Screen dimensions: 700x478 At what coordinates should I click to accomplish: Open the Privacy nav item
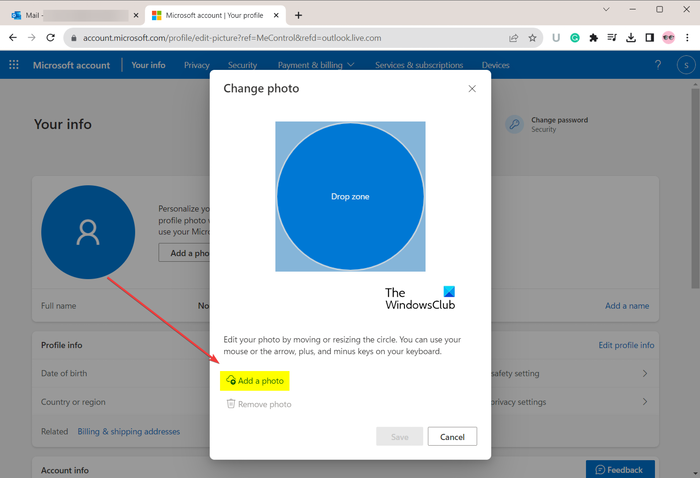[x=196, y=65]
